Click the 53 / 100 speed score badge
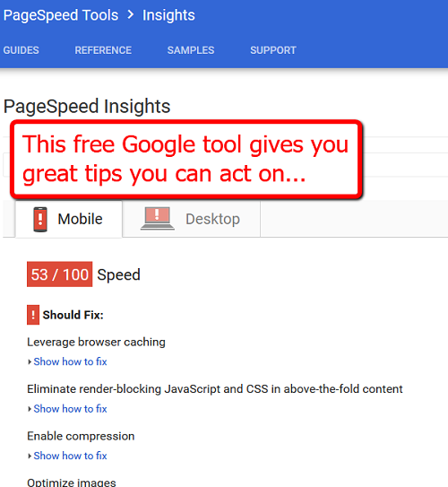Image resolution: width=448 pixels, height=487 pixels. click(59, 274)
